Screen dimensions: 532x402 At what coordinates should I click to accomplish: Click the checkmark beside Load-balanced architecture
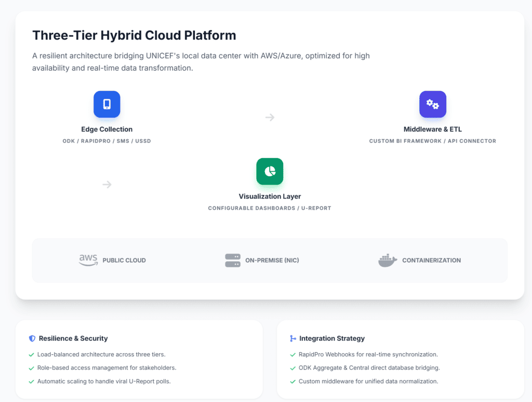32,355
